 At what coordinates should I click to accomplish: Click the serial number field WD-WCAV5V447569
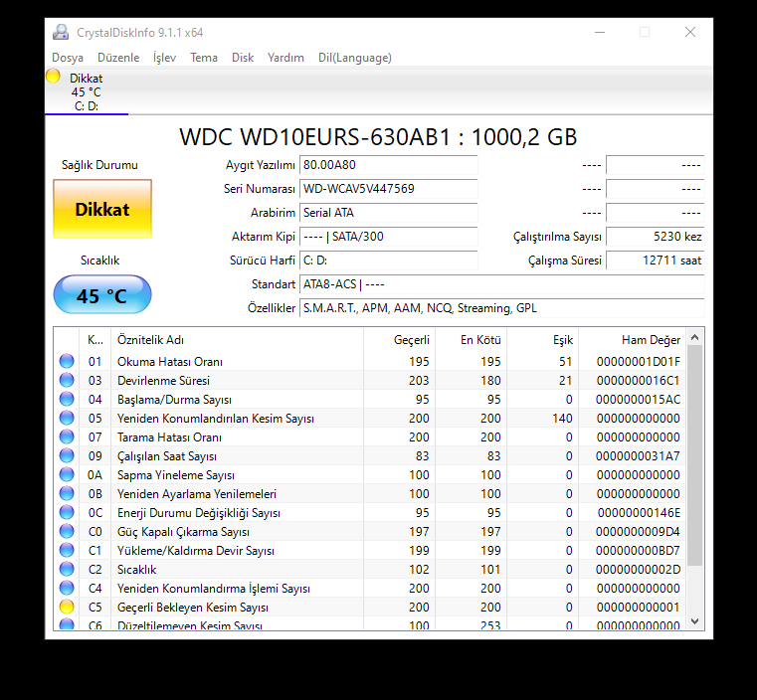389,189
